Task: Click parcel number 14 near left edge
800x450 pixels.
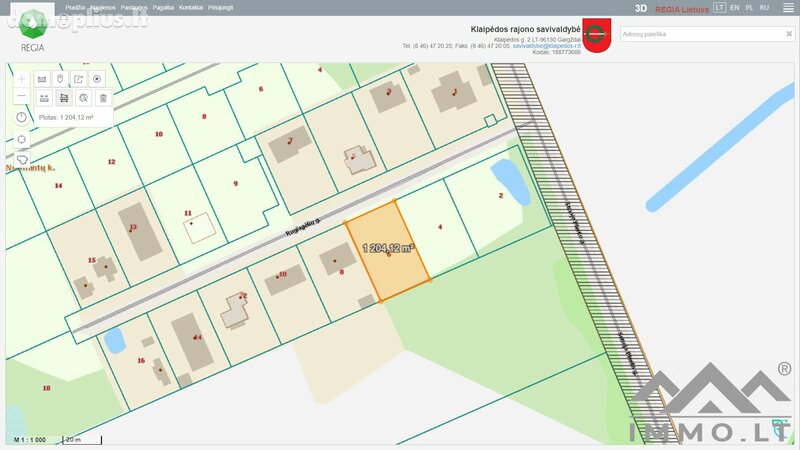Action: (58, 186)
